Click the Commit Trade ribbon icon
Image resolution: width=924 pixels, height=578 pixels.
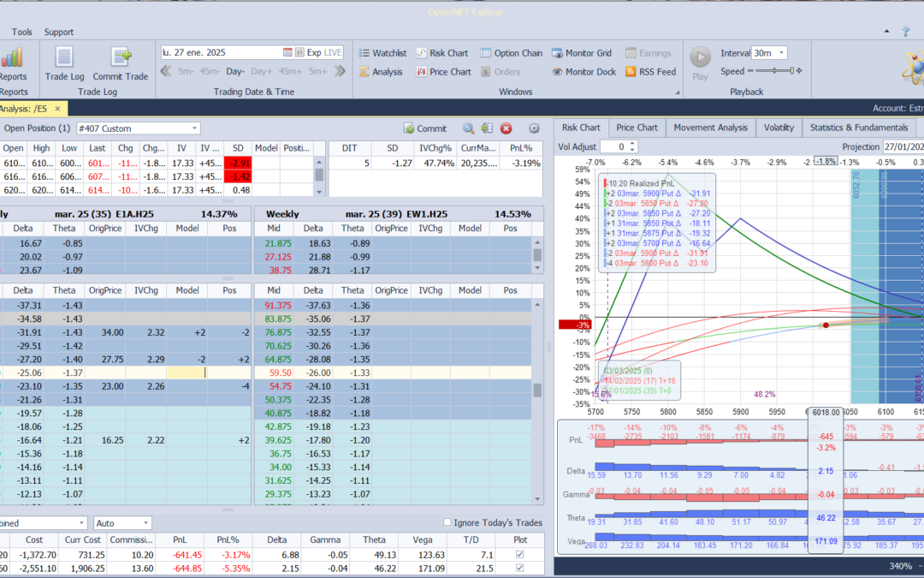(121, 63)
